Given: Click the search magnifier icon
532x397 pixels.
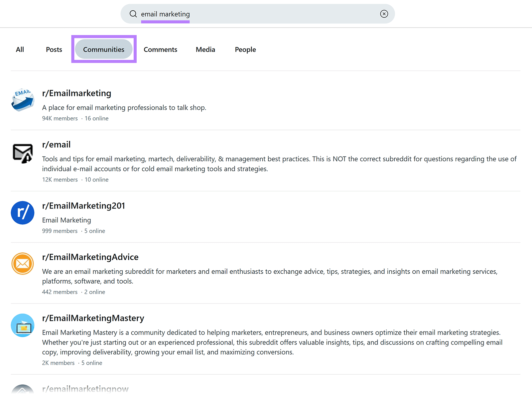Looking at the screenshot, I should pos(133,14).
